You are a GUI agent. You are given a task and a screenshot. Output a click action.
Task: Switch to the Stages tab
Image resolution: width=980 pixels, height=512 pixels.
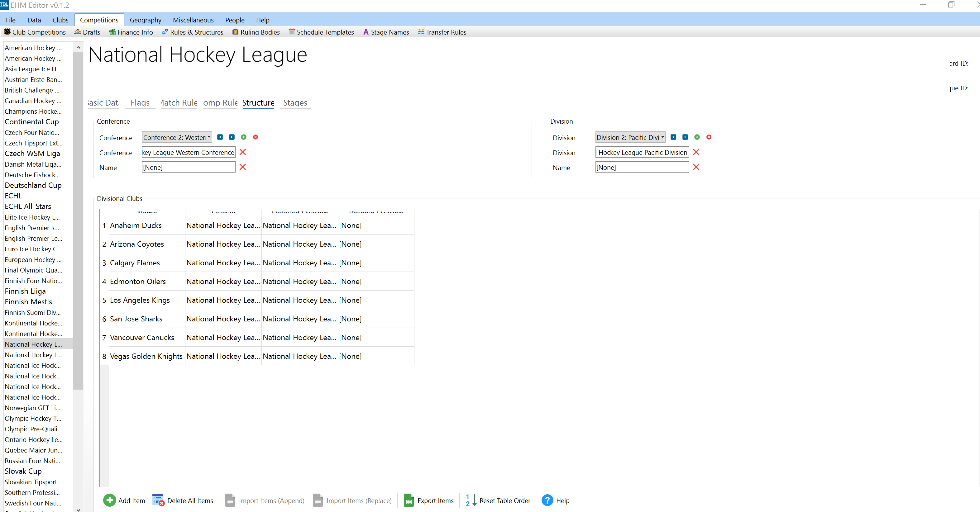coord(295,103)
